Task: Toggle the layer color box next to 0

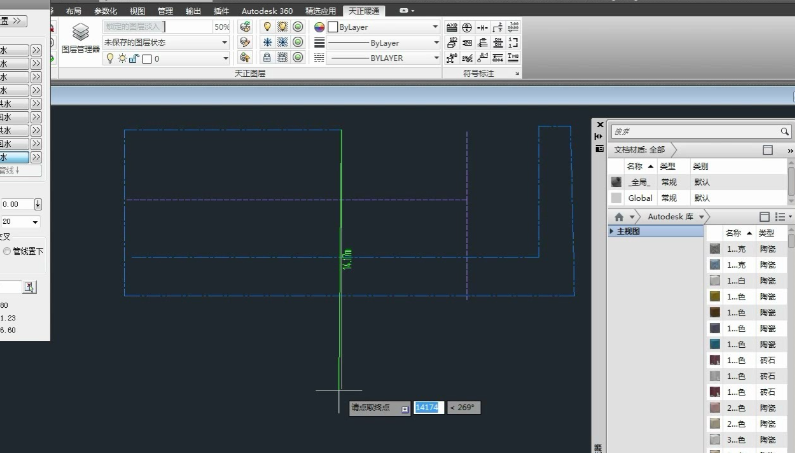Action: [147, 59]
